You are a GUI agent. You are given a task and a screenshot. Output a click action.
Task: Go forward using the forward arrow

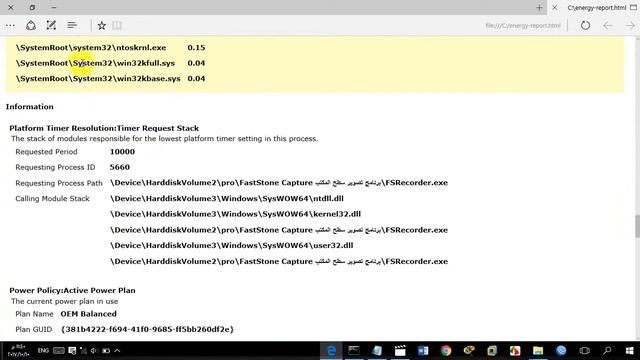pos(630,25)
